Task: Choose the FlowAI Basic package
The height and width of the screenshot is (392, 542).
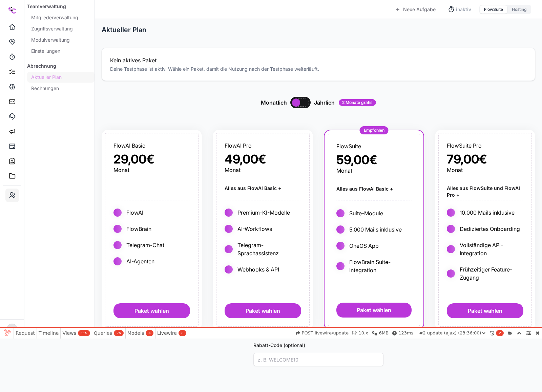Action: coord(152,311)
